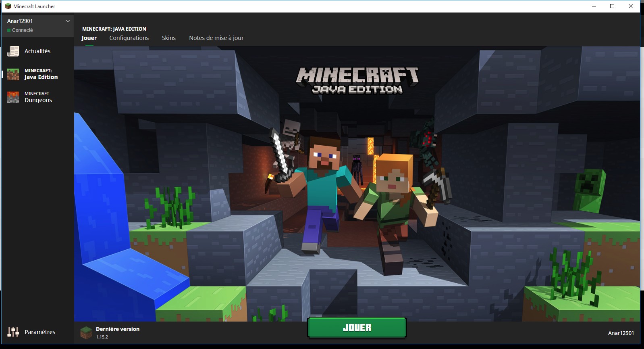Click the 1.15.2 version number

[102, 337]
